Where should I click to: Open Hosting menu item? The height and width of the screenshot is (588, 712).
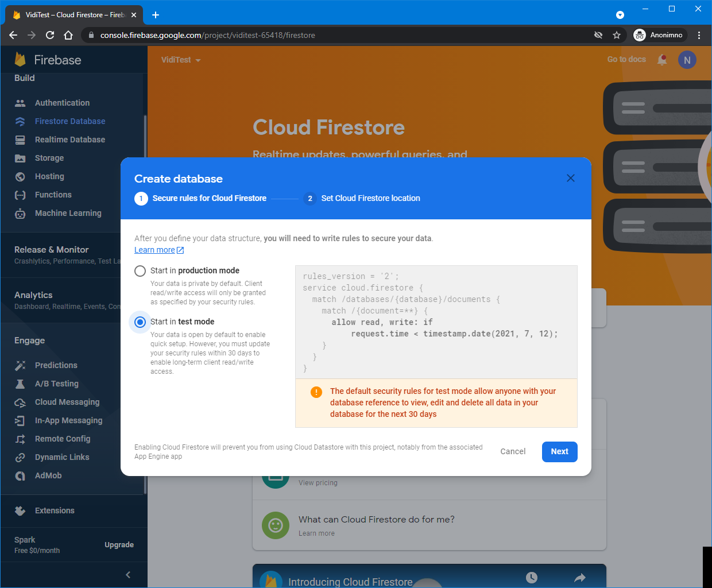(49, 176)
